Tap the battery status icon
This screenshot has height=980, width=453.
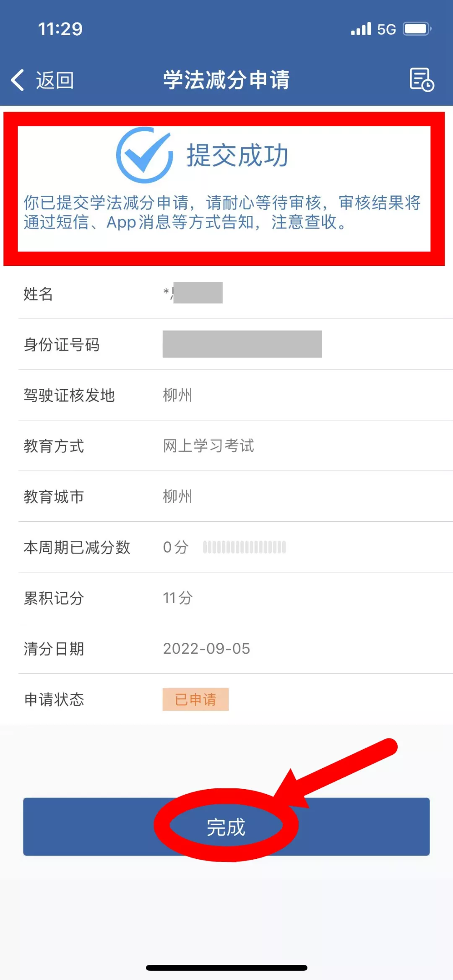[x=417, y=29]
